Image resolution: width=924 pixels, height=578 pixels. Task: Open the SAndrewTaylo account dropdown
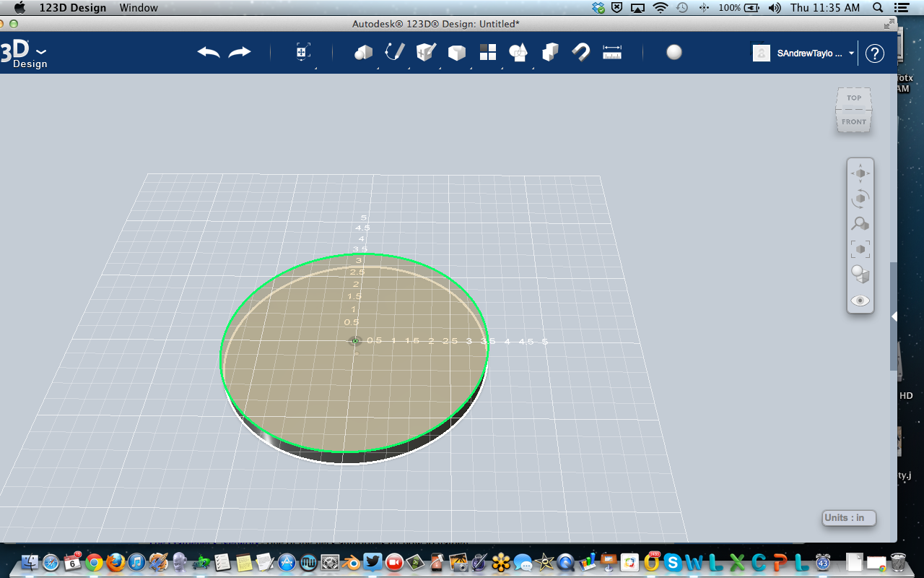(x=850, y=52)
